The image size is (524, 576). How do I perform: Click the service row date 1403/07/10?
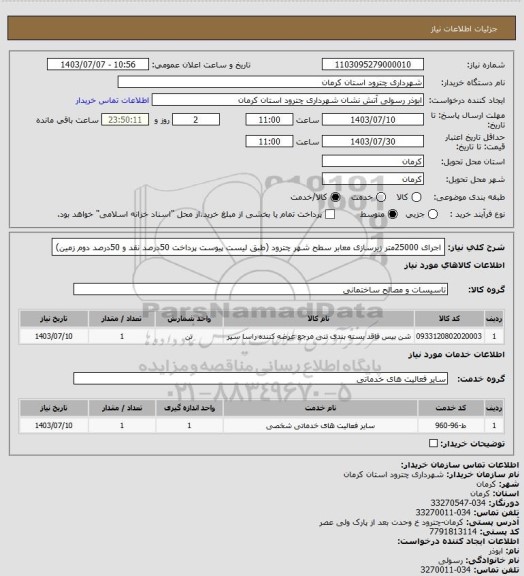coord(54,425)
